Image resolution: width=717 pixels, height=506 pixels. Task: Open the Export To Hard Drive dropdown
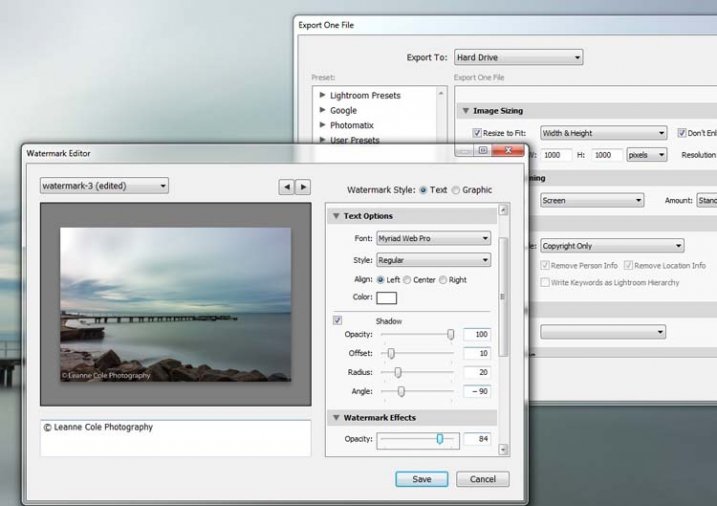pos(518,58)
